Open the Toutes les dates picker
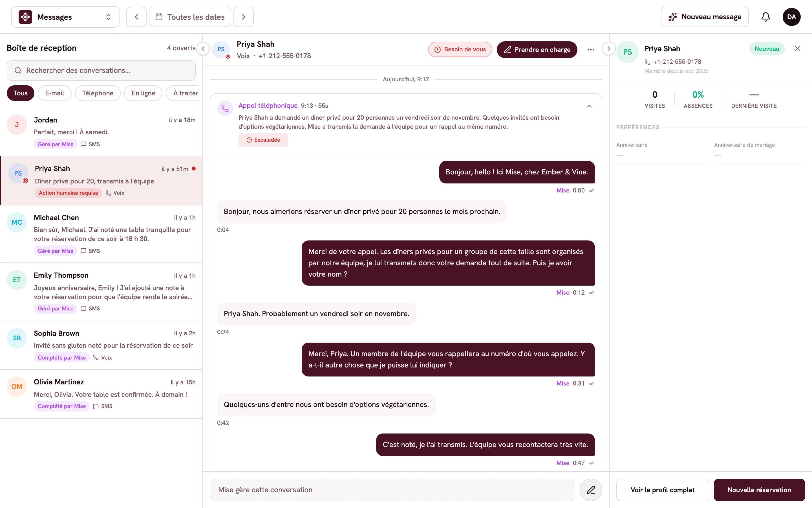This screenshot has height=508, width=812. (190, 17)
